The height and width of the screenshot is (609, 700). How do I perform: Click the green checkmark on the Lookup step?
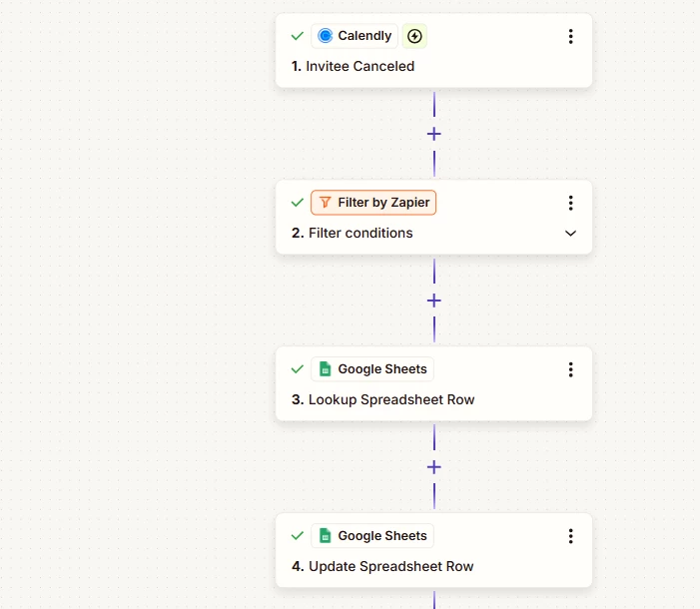tap(298, 368)
